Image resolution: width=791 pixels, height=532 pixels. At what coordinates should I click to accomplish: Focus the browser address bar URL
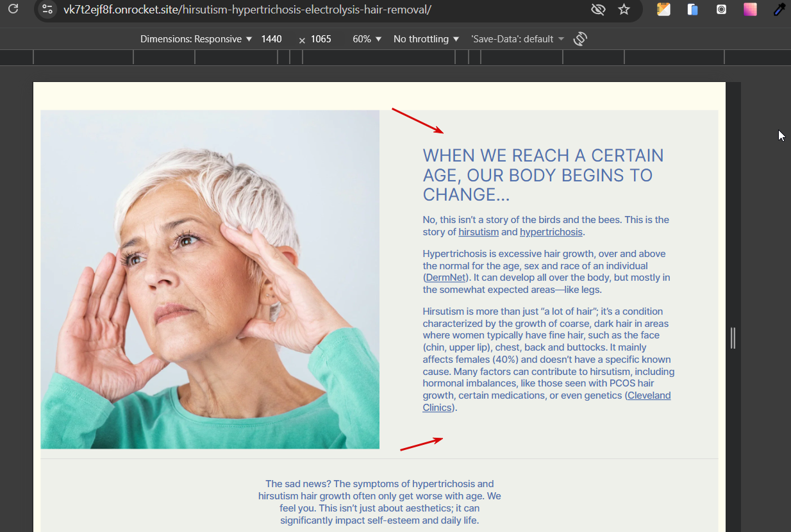(247, 10)
